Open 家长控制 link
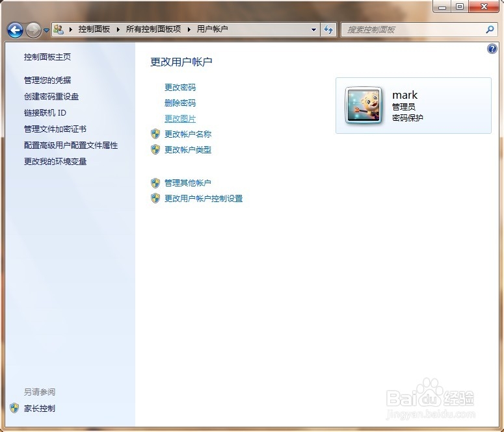The height and width of the screenshot is (432, 504). click(40, 408)
